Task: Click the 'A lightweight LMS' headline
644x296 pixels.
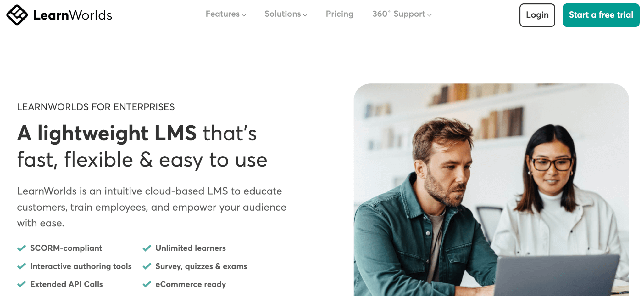Action: 107,133
